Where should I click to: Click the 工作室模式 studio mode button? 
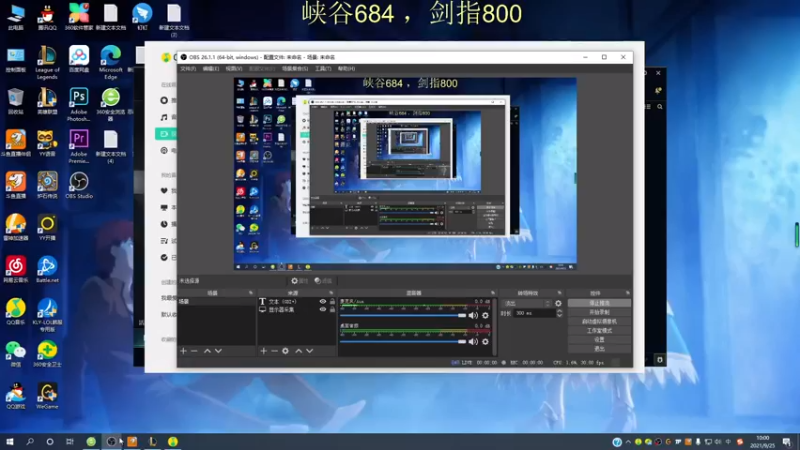point(599,331)
